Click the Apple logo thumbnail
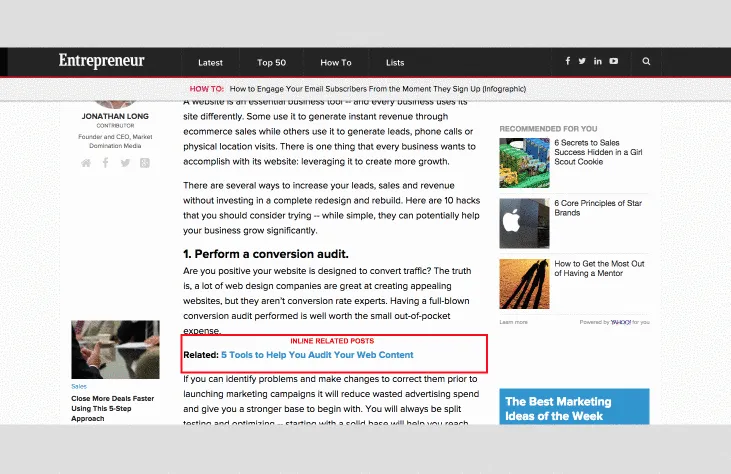Image resolution: width=731 pixels, height=474 pixels. (524, 222)
